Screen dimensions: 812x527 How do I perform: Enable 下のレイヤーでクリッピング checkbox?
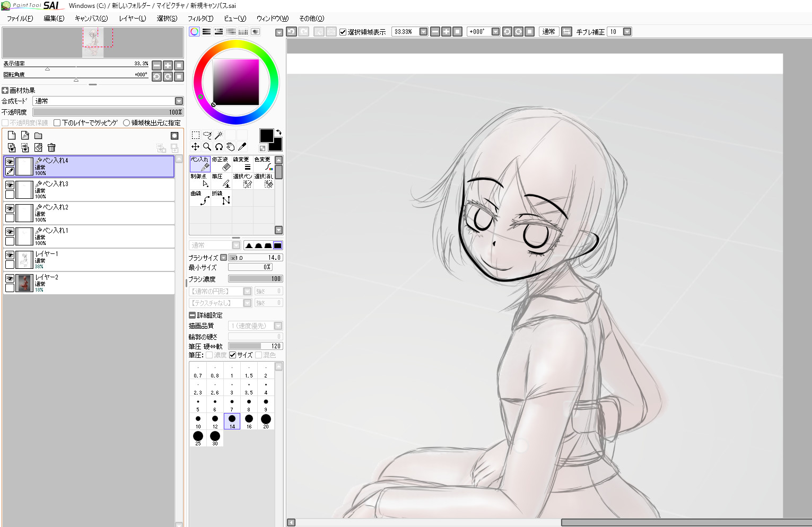[57, 123]
